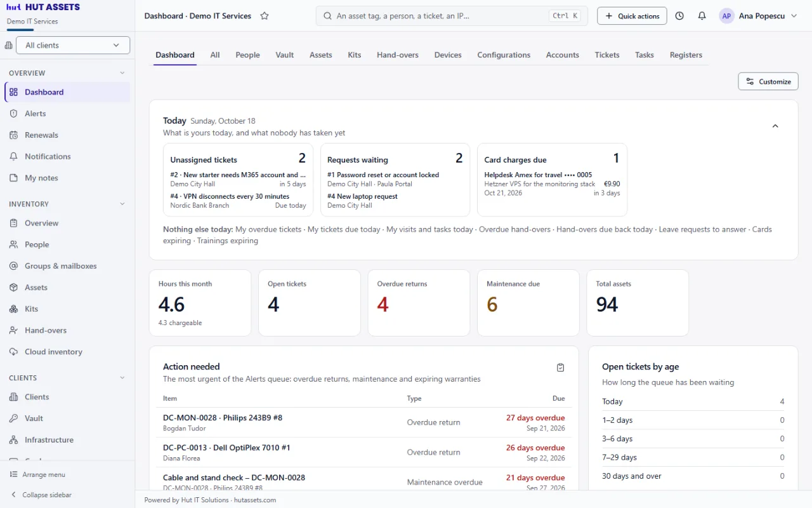Click the Kits sidebar icon
The width and height of the screenshot is (812, 508).
(x=13, y=309)
